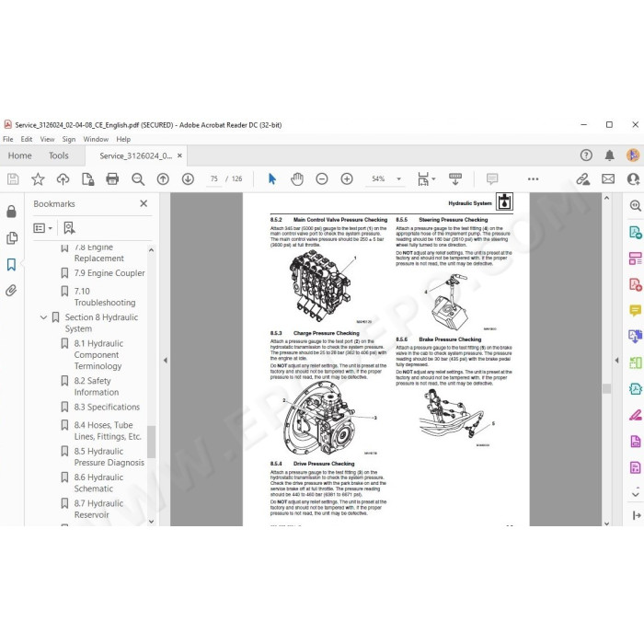Viewport: 644px width, 644px height.
Task: Go to previous page arrow
Action: click(x=163, y=179)
